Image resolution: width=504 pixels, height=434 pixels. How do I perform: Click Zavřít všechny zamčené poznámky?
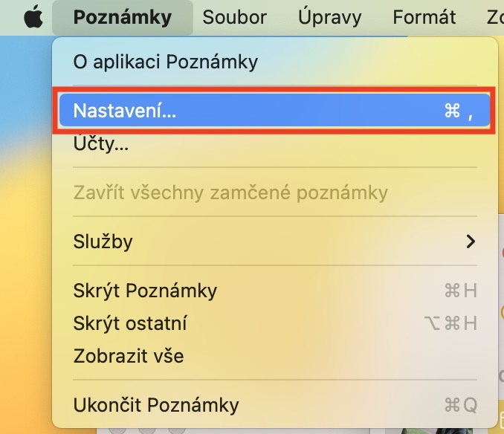(230, 193)
